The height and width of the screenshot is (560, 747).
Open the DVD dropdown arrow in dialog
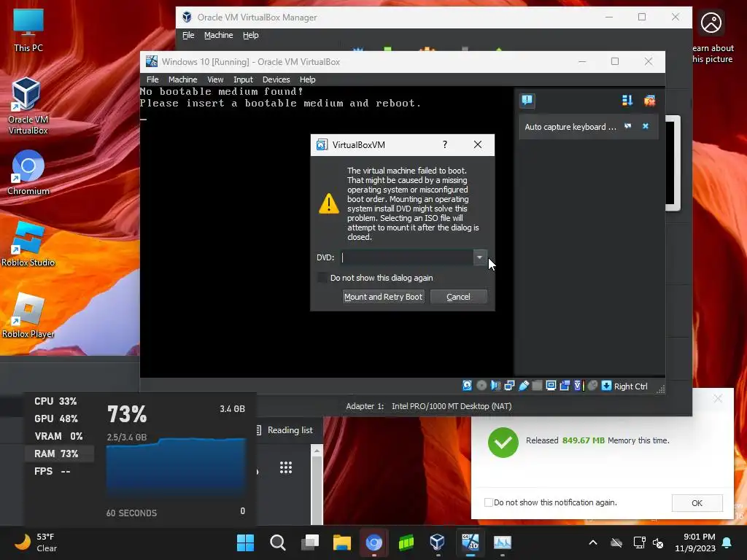click(x=480, y=257)
